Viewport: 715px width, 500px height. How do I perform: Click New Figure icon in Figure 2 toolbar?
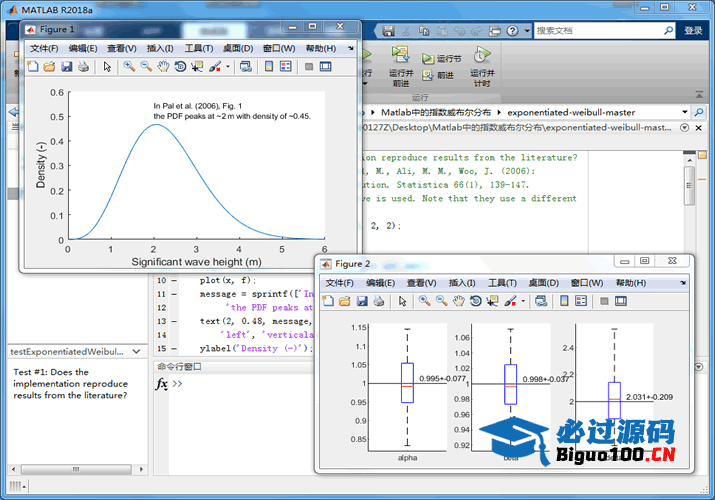tap(328, 301)
